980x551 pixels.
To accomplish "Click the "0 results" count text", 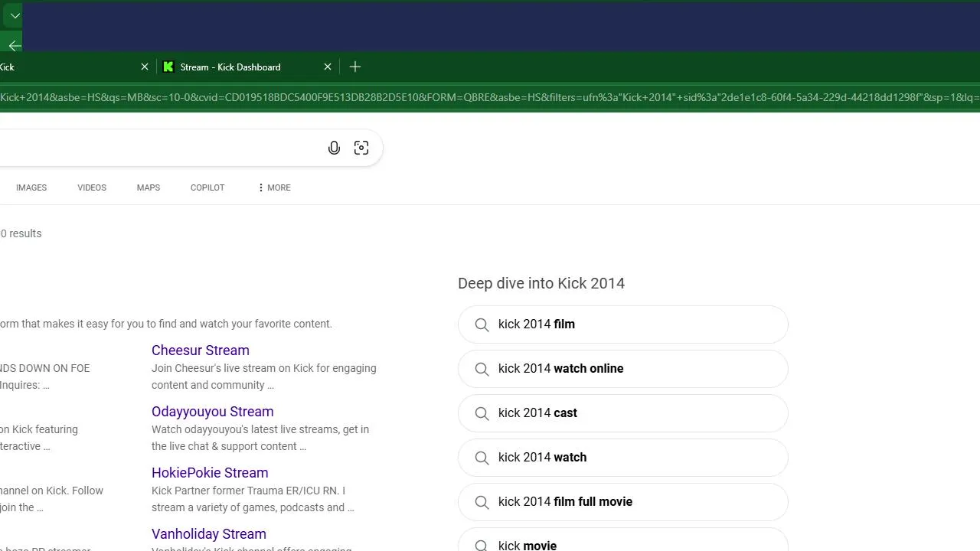I will tap(21, 233).
